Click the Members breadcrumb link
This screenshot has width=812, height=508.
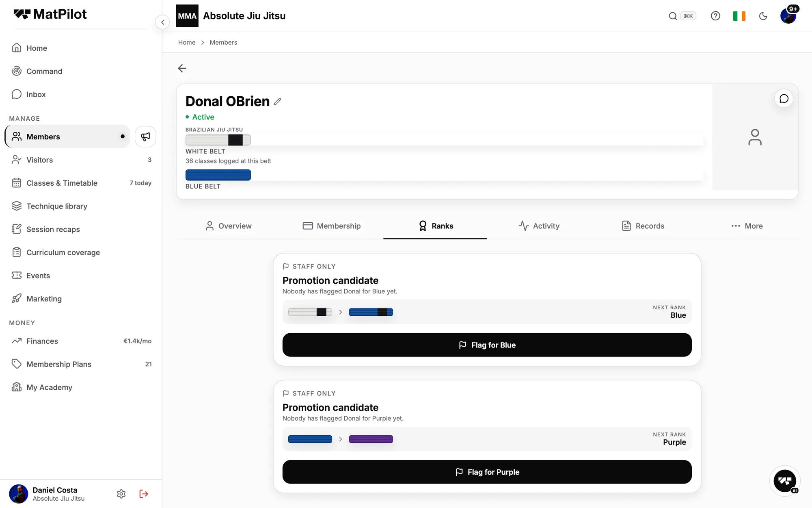pos(223,42)
